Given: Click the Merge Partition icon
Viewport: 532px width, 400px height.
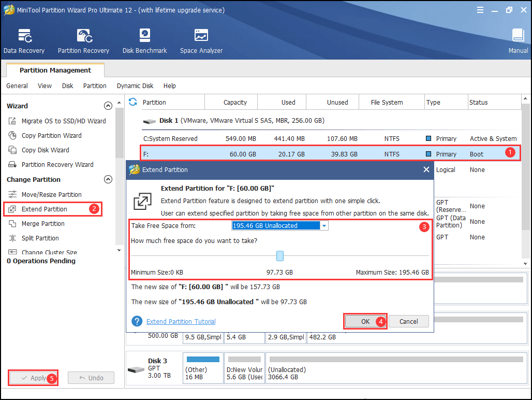Looking at the screenshot, I should pyautogui.click(x=12, y=224).
